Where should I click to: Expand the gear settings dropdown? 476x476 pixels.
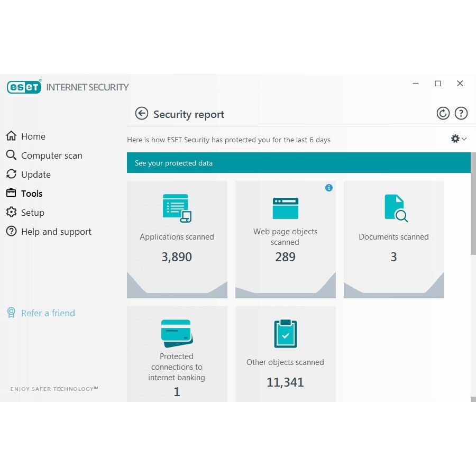point(458,139)
